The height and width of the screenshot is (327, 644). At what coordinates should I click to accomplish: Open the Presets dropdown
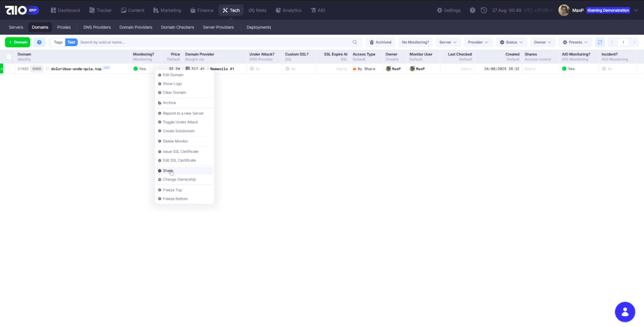point(575,42)
